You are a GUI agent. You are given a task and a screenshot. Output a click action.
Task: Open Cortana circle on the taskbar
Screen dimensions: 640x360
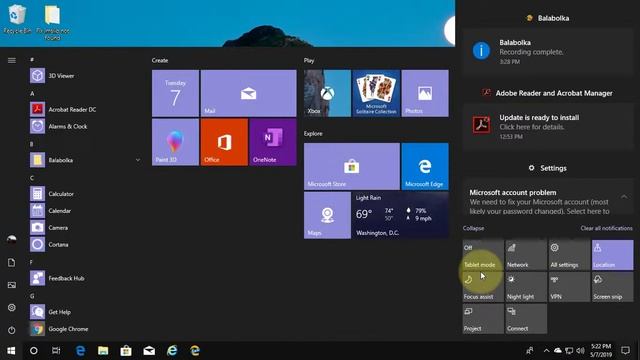(x=34, y=351)
